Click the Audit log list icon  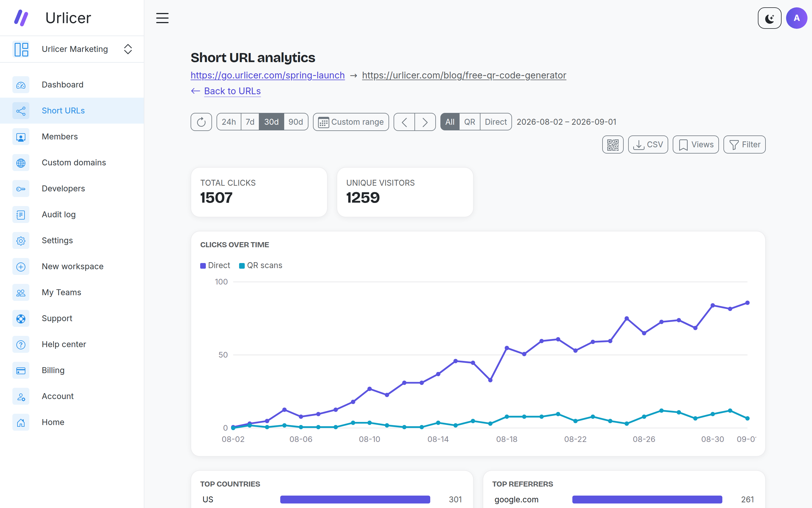tap(21, 214)
